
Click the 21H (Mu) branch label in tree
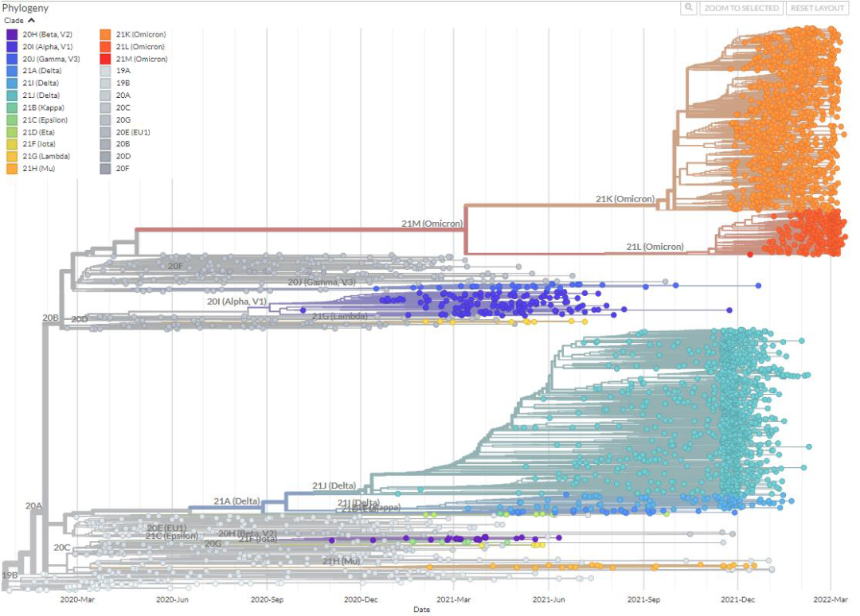pos(341,561)
